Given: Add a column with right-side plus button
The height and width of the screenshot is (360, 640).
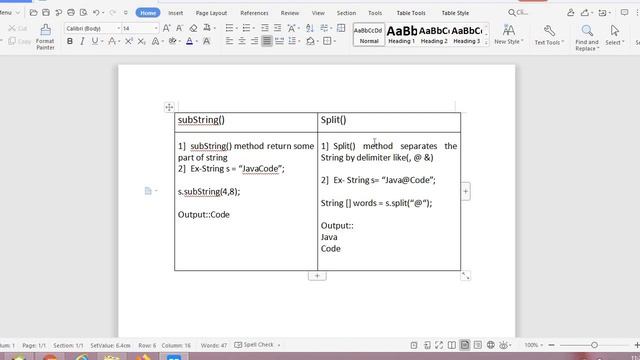Looking at the screenshot, I should point(466,191).
